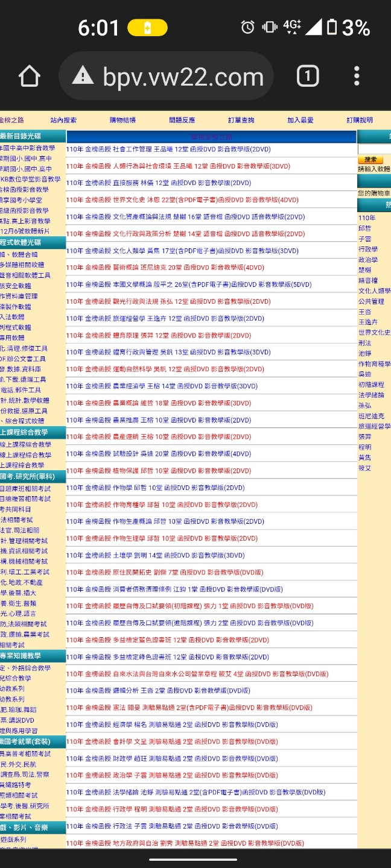Open the 加入最愛 nav item

(x=300, y=121)
